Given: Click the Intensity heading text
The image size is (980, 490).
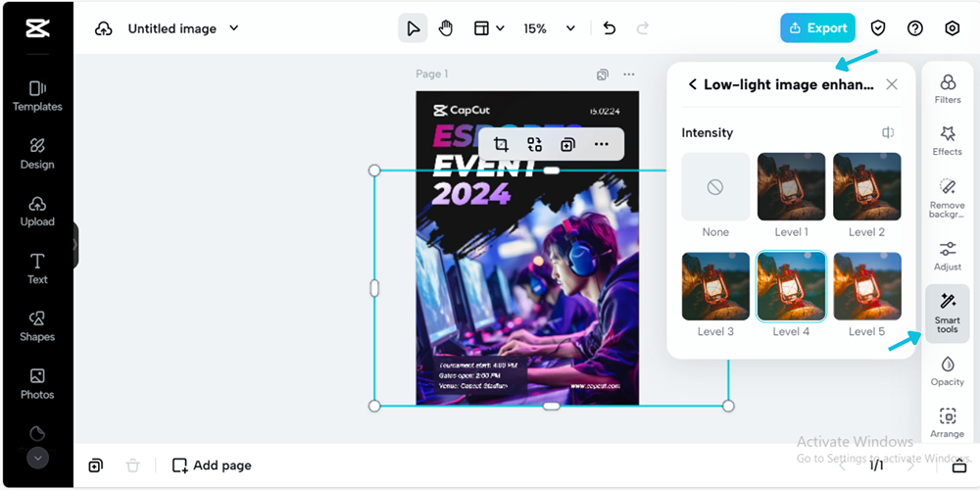Looking at the screenshot, I should [x=708, y=132].
